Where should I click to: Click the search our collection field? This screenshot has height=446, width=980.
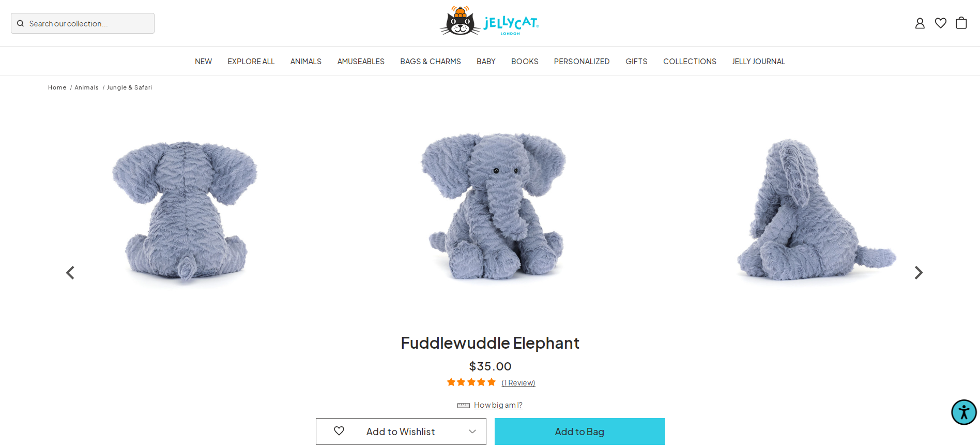tap(83, 23)
